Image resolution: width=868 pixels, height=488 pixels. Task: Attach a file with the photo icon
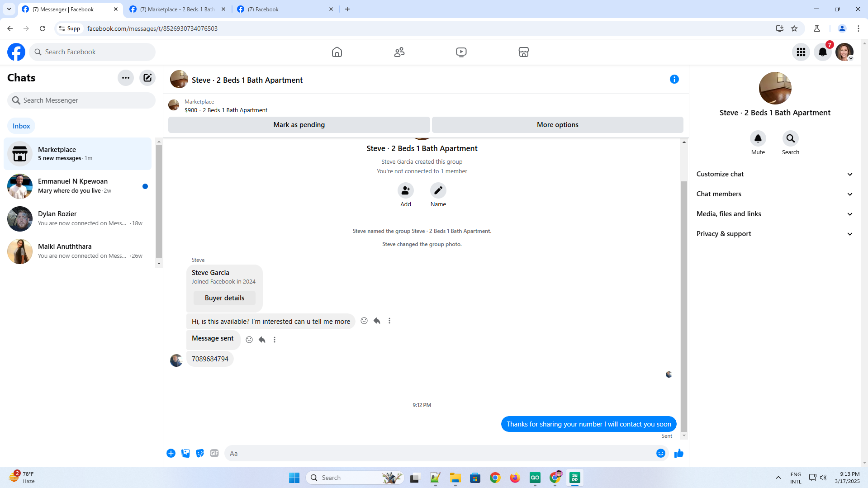coord(185,453)
